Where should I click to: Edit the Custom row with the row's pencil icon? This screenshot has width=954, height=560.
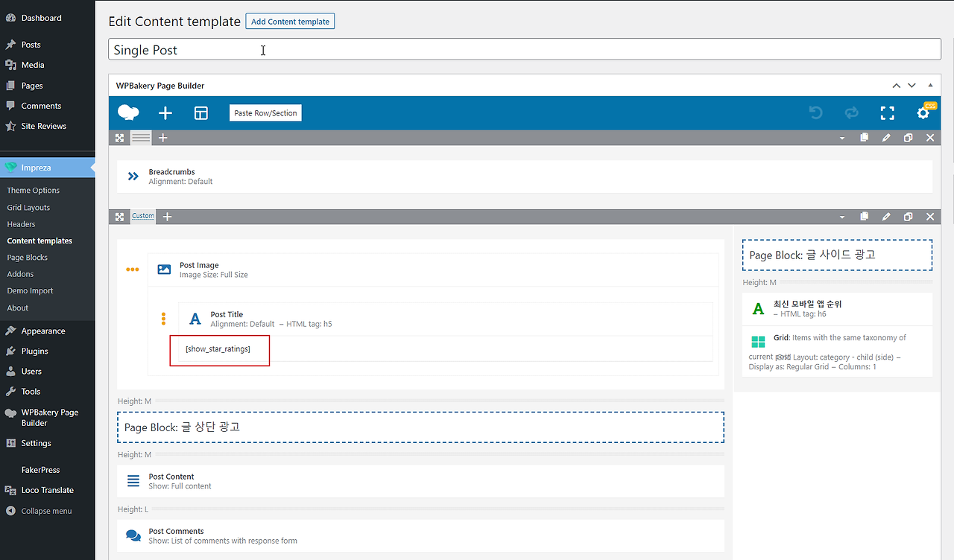point(886,217)
